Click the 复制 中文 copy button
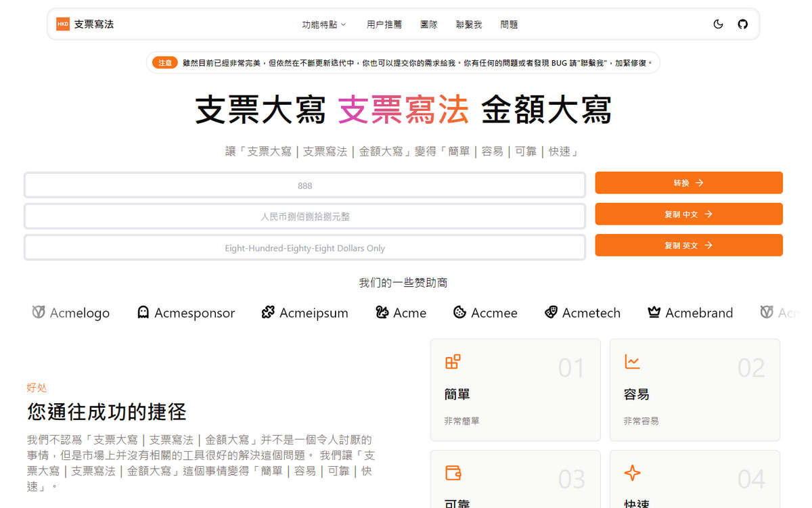The width and height of the screenshot is (812, 508). point(689,214)
